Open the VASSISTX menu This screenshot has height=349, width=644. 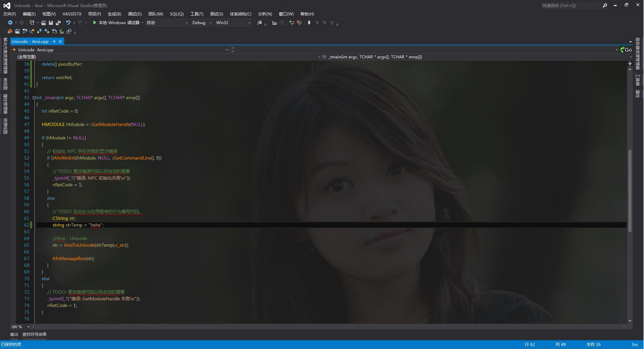tap(72, 14)
